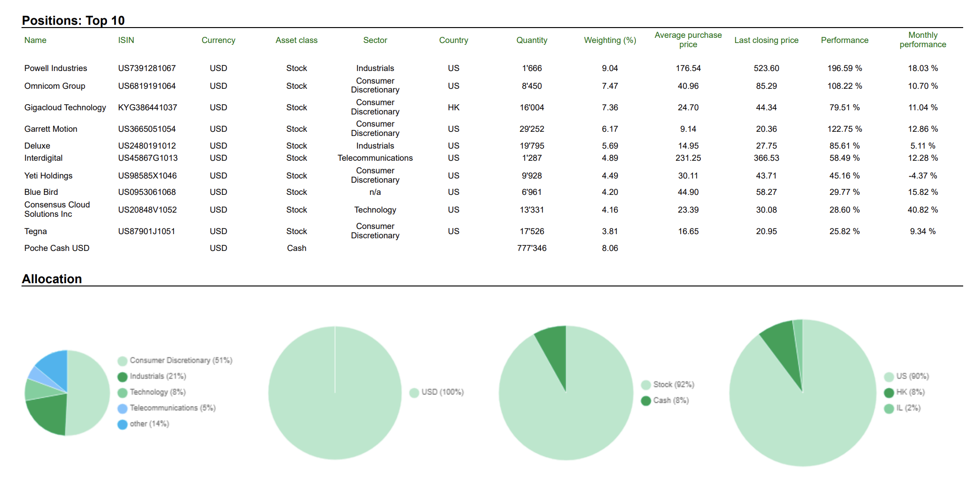Select the Technology (8%) legend dot
The width and height of the screenshot is (980, 500).
pos(122,392)
